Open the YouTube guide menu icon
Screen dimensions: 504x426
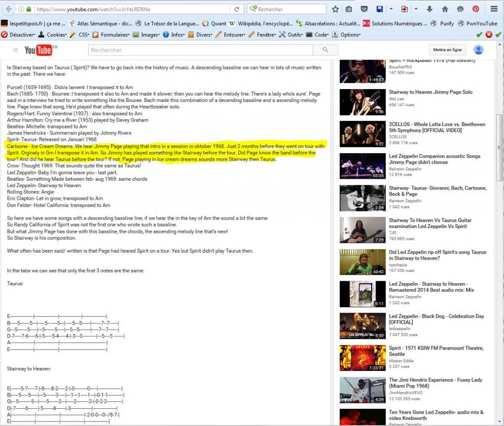[15, 50]
